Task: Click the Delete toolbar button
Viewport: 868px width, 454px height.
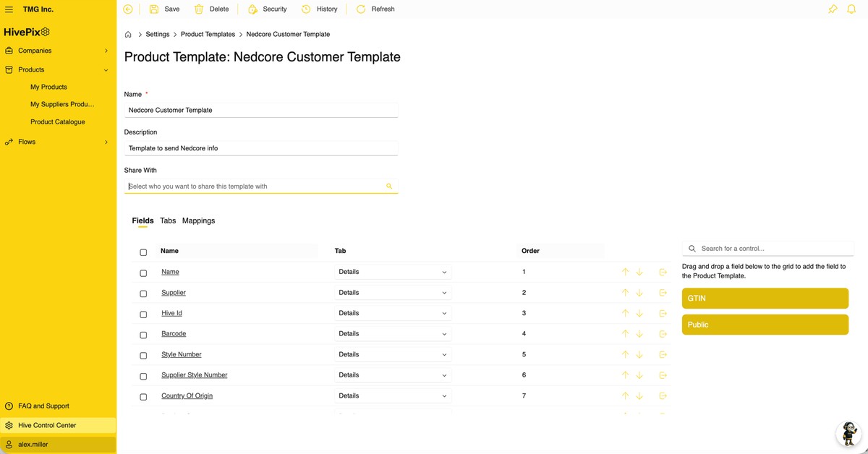Action: click(x=211, y=9)
